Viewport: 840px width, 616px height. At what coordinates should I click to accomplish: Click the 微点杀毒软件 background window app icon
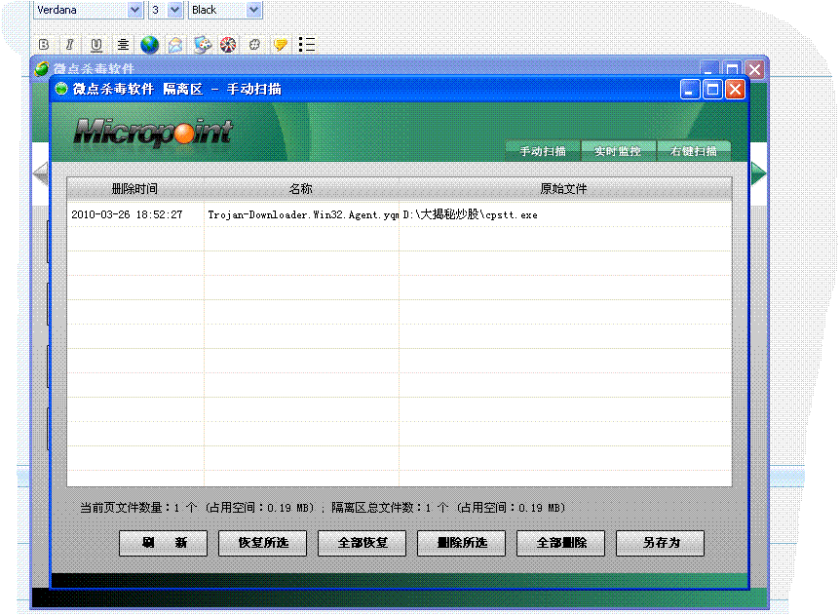click(41, 68)
